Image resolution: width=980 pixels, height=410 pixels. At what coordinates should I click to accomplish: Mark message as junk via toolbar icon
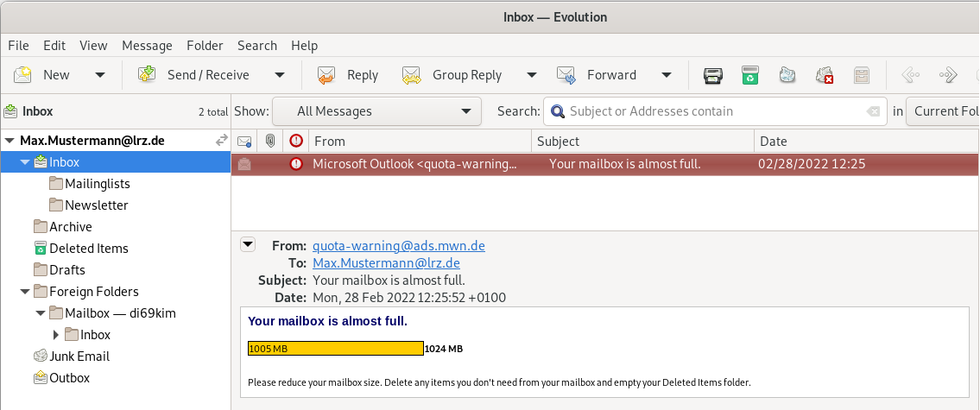787,75
